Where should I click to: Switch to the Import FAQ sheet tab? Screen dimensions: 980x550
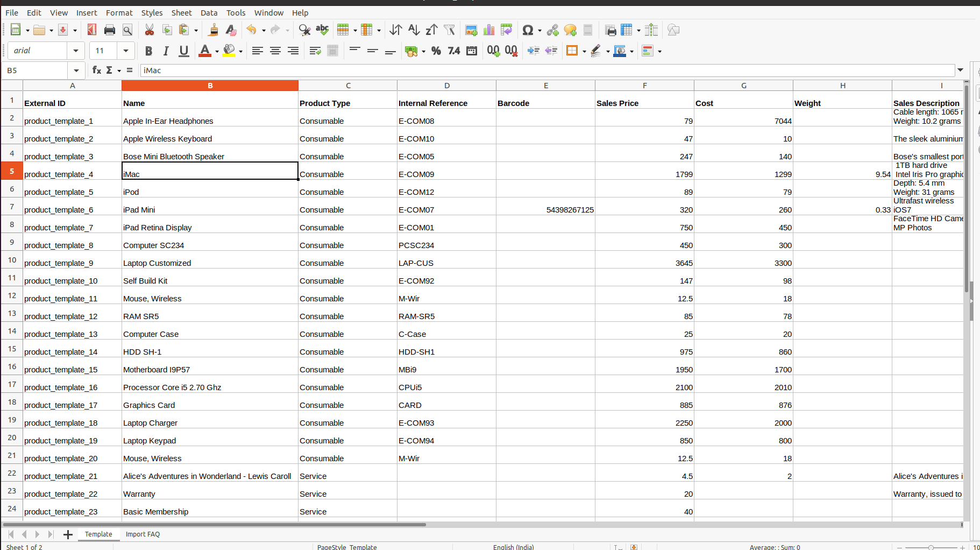(x=143, y=534)
